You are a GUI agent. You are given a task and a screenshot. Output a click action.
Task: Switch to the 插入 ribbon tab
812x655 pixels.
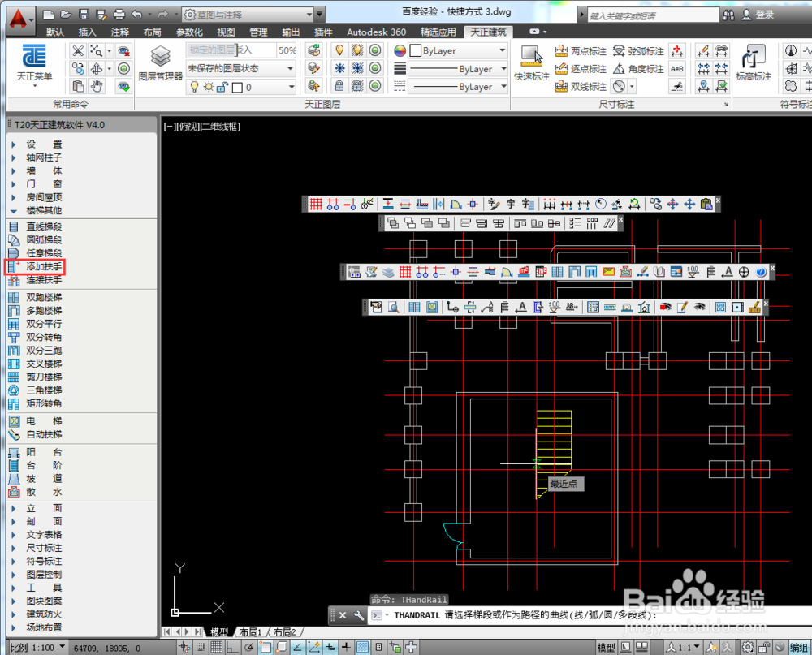[87, 32]
